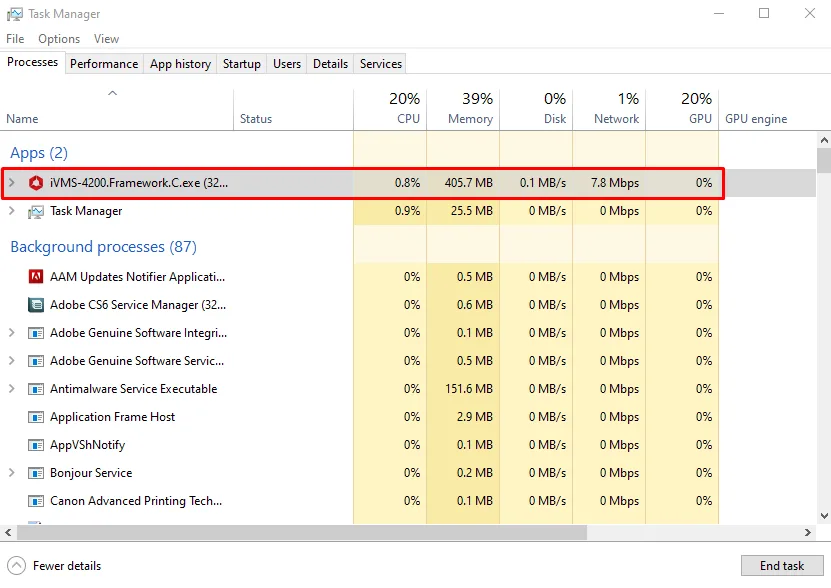Click the 7.8 Mbps network value

615,183
